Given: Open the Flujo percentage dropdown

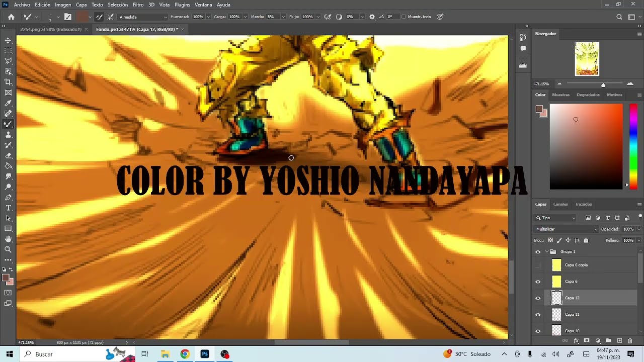Looking at the screenshot, I should coord(317,17).
